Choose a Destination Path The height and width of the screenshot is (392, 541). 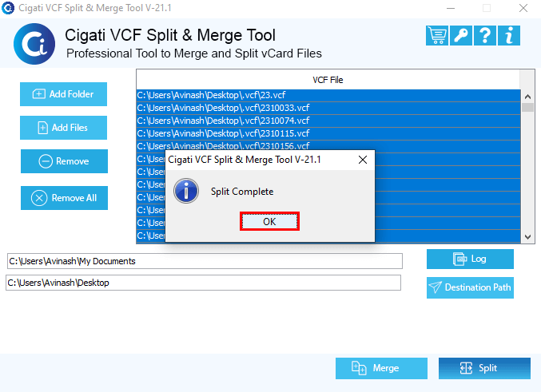[x=470, y=287]
